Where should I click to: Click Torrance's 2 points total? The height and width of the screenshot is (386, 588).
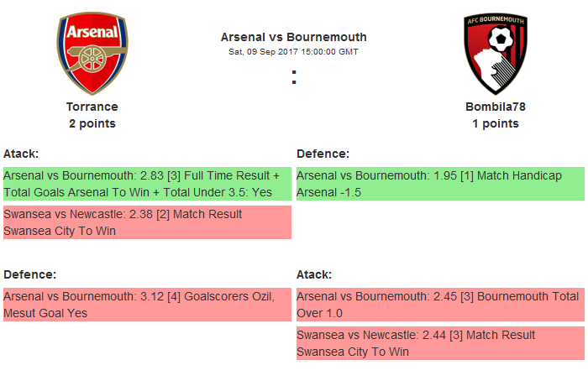point(92,123)
